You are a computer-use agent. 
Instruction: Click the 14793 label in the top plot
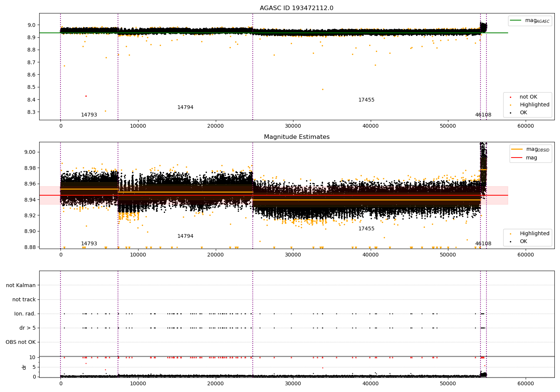point(89,115)
